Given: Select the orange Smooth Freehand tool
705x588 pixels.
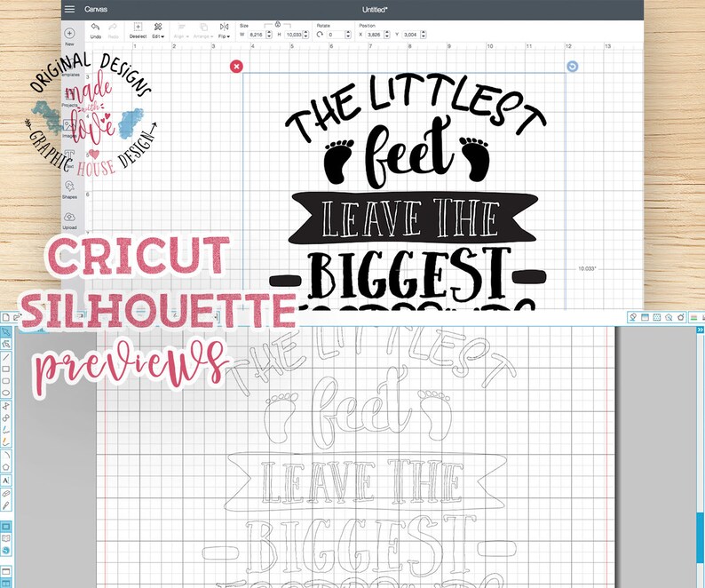Looking at the screenshot, I should (x=6, y=441).
